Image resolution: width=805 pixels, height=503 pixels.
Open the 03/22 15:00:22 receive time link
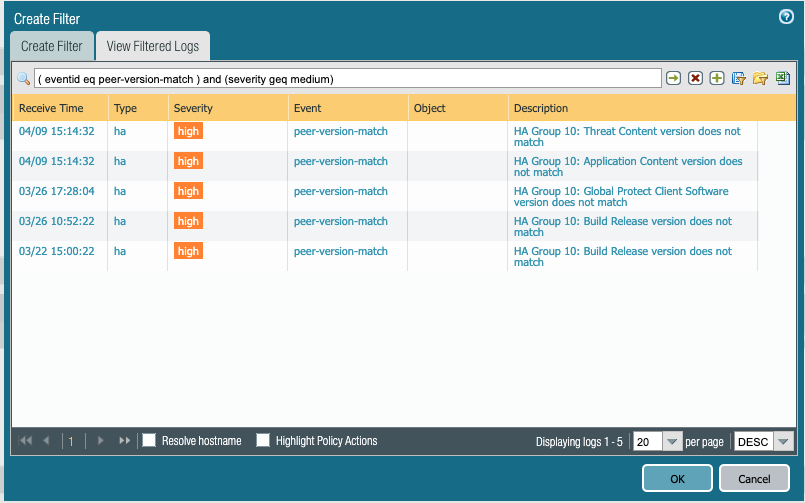(57, 251)
